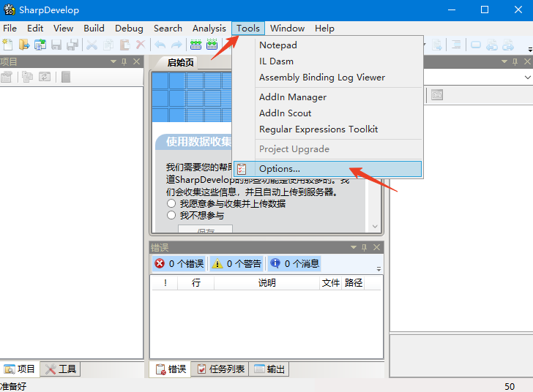The image size is (533, 392).
Task: Close the 项目 panel
Action: pyautogui.click(x=136, y=61)
